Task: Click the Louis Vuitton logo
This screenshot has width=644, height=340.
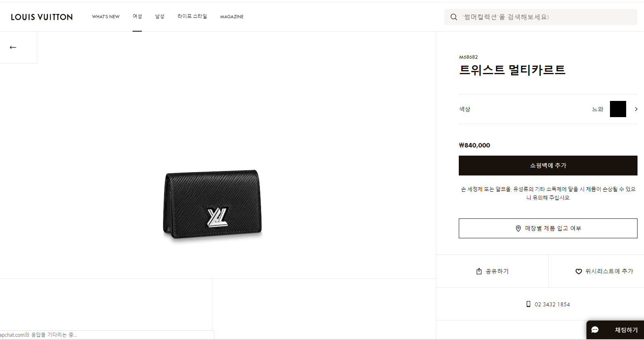Action: (x=42, y=17)
